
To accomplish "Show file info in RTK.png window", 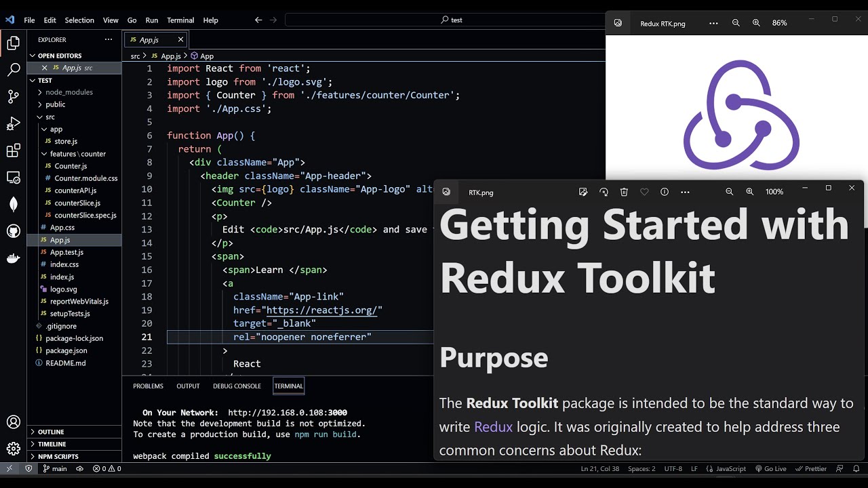I will click(x=665, y=192).
